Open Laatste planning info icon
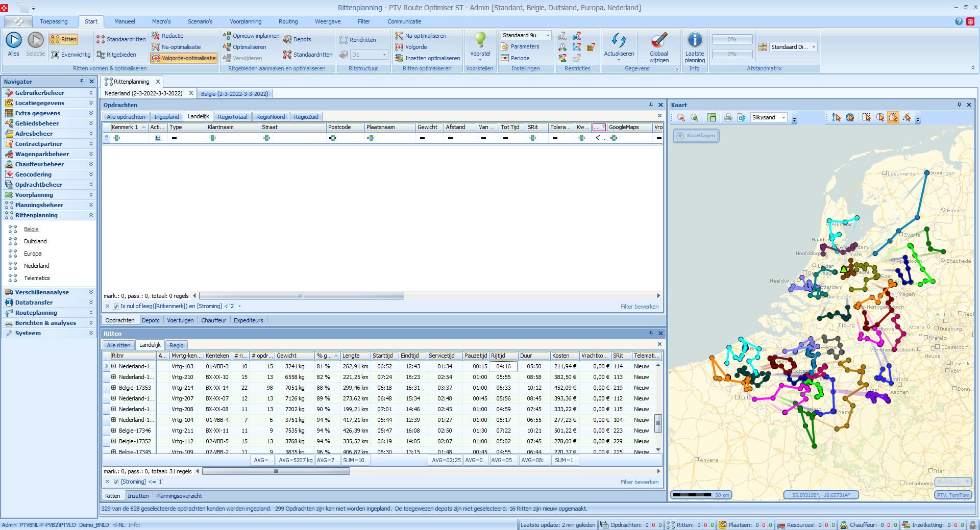The height and width of the screenshot is (530, 980). (x=694, y=40)
